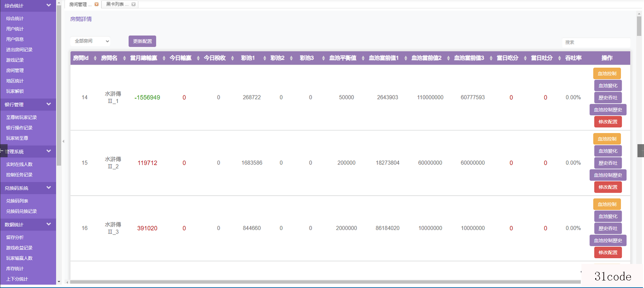Open the 全部房间 room filter dropdown

(91, 41)
